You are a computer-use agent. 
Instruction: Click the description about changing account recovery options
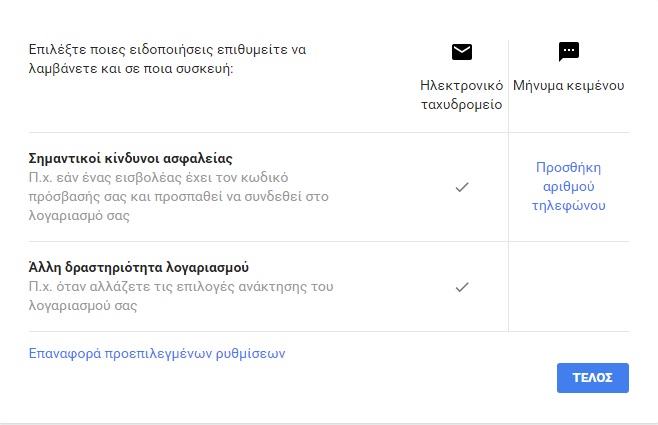pos(181,296)
